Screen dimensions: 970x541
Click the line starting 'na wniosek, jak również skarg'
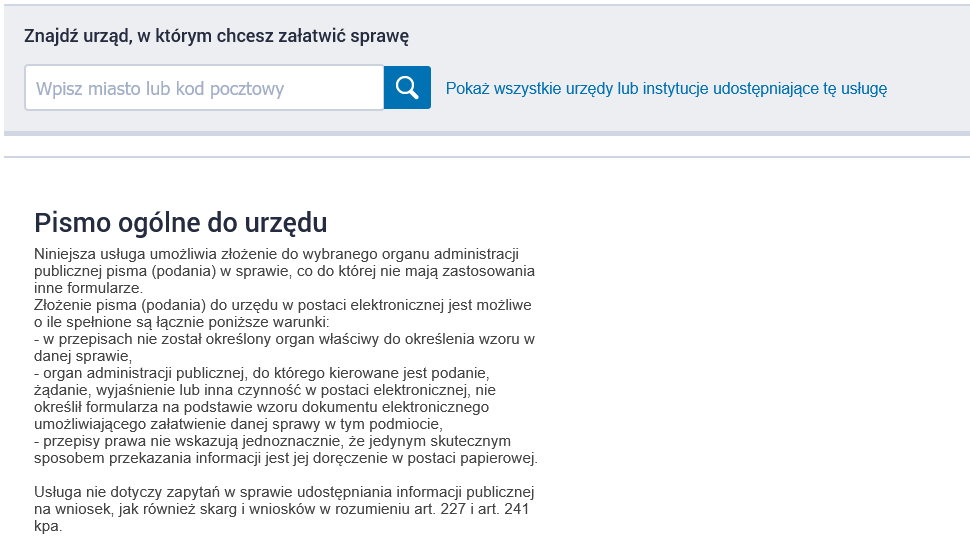(x=281, y=509)
